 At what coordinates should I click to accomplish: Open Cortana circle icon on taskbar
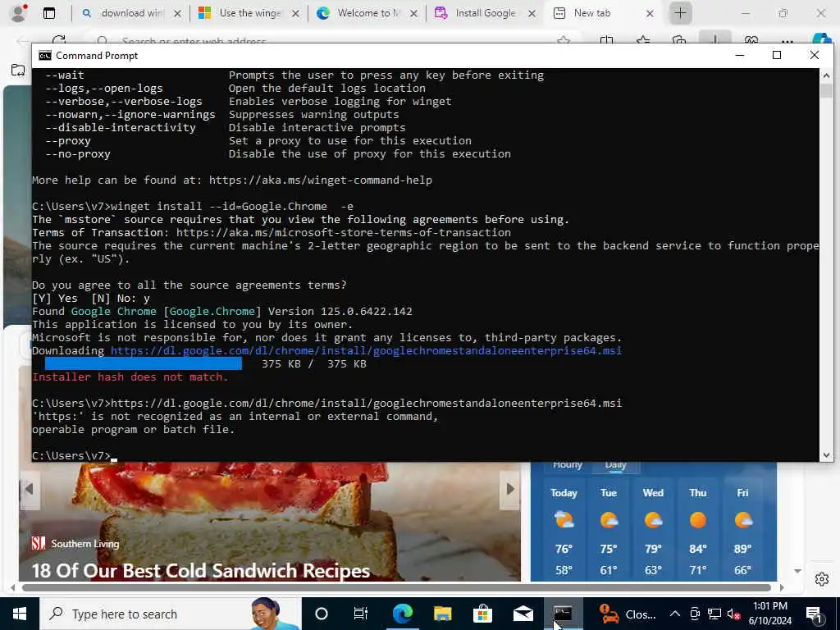click(x=322, y=614)
